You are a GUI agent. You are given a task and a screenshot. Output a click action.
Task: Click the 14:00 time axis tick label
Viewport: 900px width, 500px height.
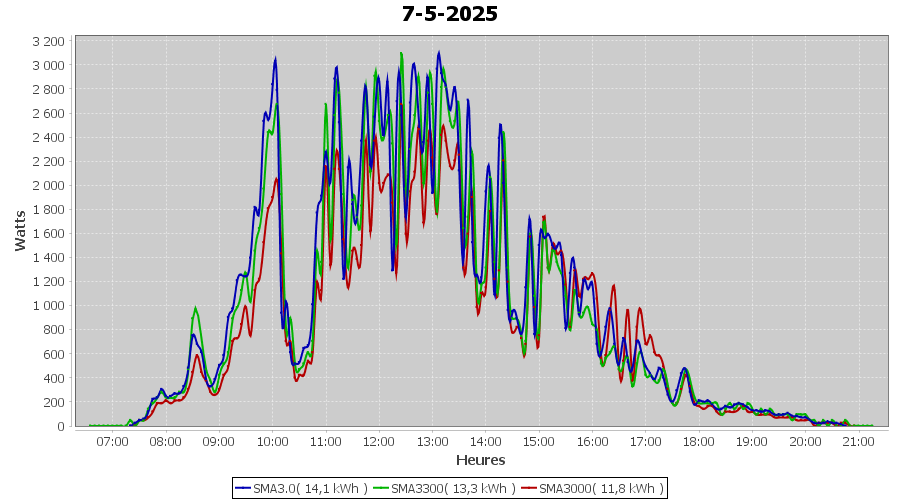pos(486,441)
